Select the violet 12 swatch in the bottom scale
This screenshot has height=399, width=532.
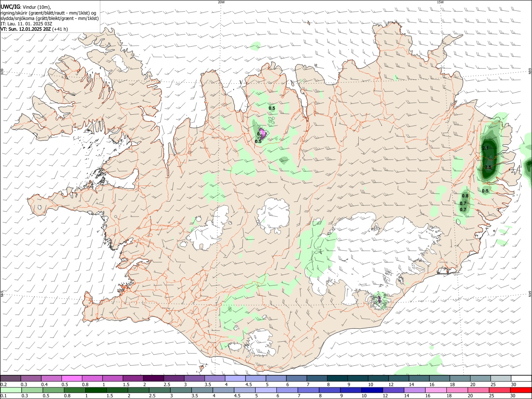coord(394,390)
